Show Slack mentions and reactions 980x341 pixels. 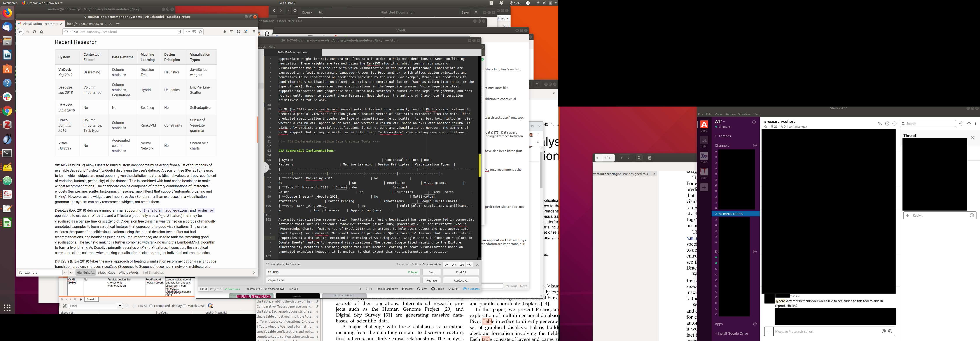(x=961, y=124)
